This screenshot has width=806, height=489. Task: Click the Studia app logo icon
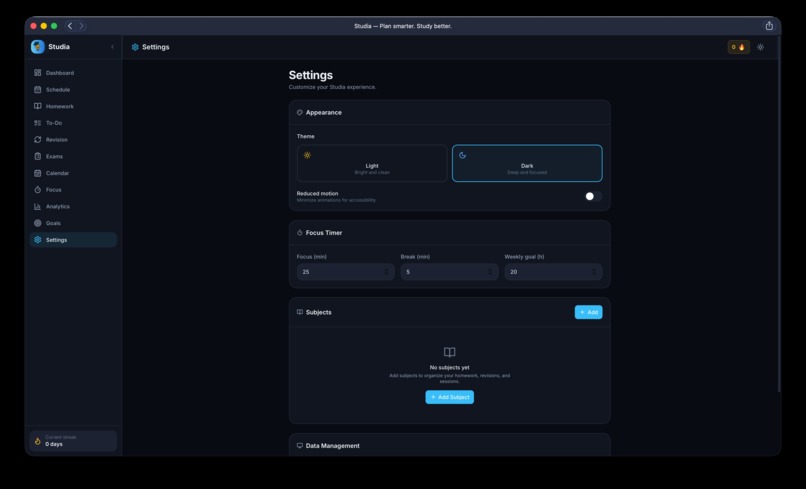[38, 47]
